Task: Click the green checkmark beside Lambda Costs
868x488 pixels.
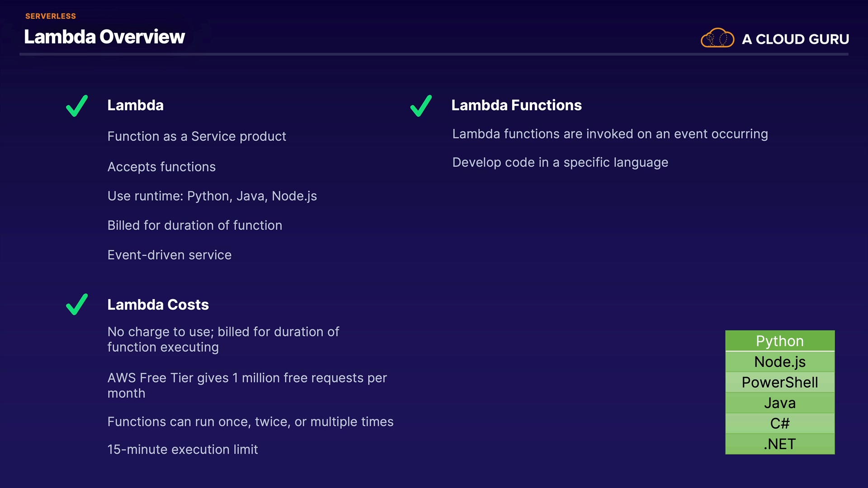Action: tap(77, 305)
